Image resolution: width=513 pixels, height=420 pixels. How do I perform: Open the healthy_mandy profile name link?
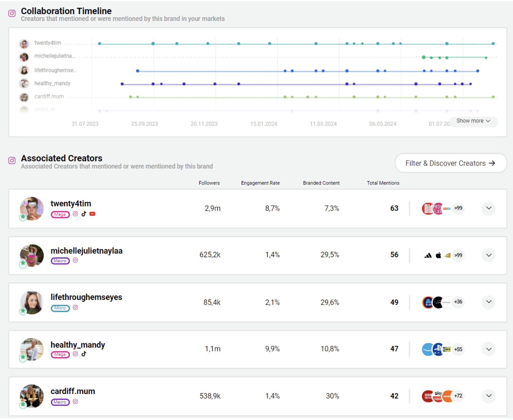click(x=78, y=344)
